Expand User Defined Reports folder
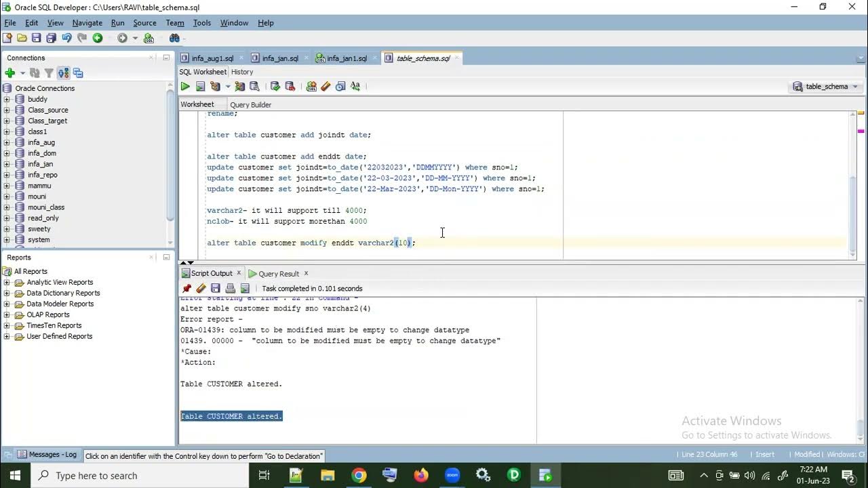Screen dimensions: 868x488 [7, 337]
